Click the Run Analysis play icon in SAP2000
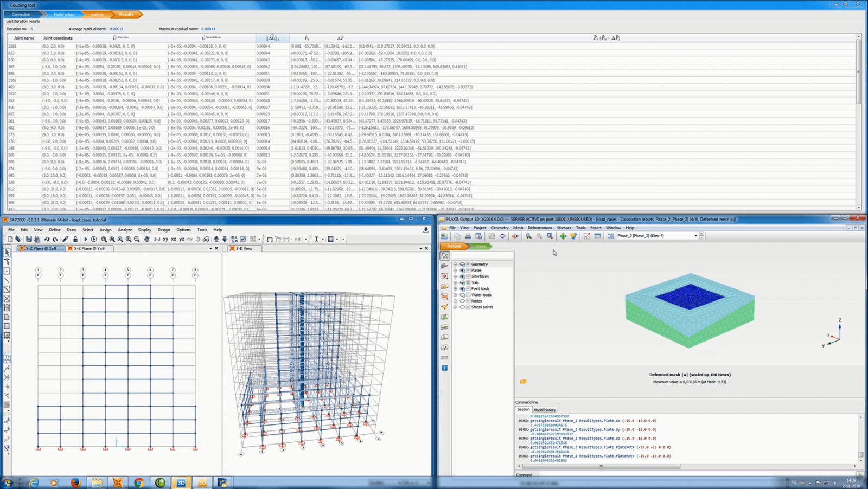This screenshot has width=868, height=489. 86,239
